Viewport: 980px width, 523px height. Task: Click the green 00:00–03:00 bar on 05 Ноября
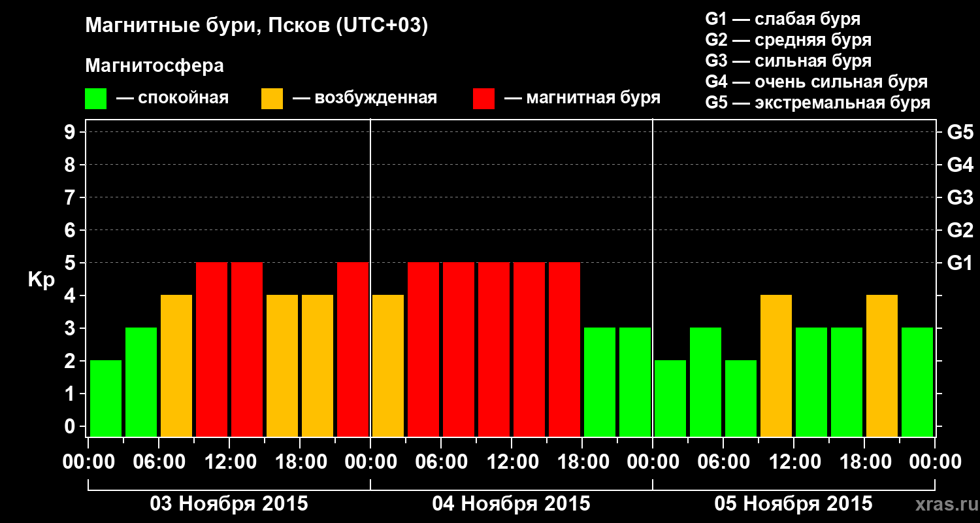pyautogui.click(x=670, y=398)
